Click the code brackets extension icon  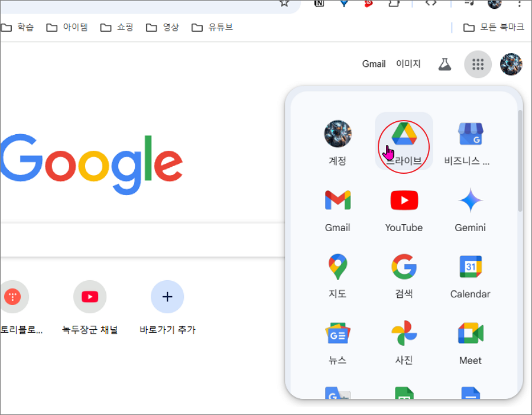click(431, 3)
